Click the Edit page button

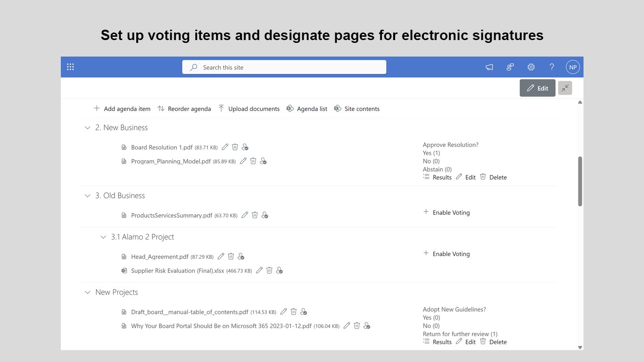[537, 88]
